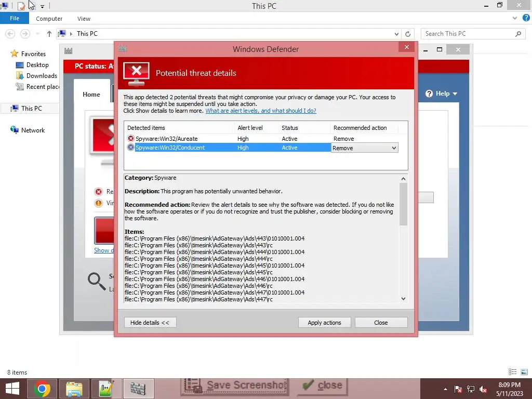Open the recent locations dropdown arrow
Screen dimensions: 532x399
[x=37, y=34]
